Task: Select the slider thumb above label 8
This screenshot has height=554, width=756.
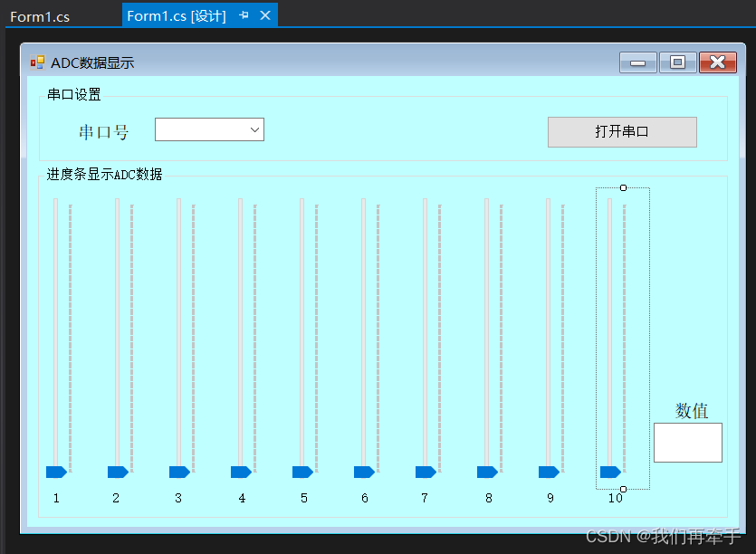Action: pos(487,472)
